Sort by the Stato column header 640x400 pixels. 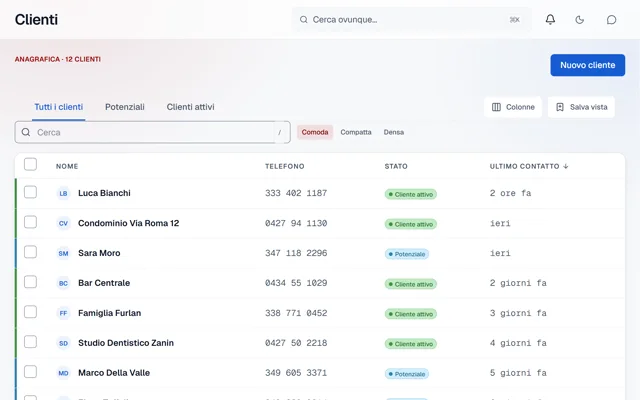(x=396, y=166)
